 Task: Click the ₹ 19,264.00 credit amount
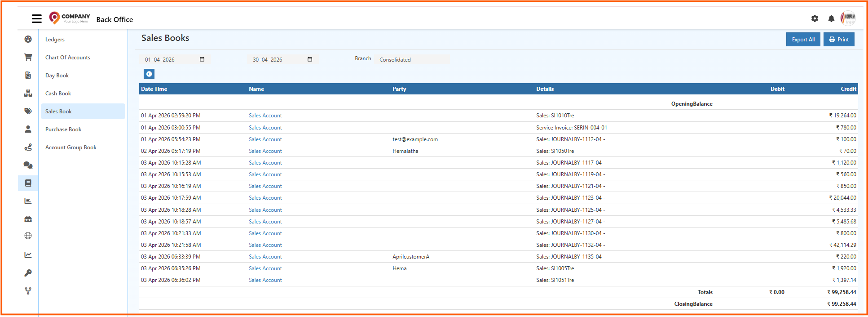click(x=842, y=116)
